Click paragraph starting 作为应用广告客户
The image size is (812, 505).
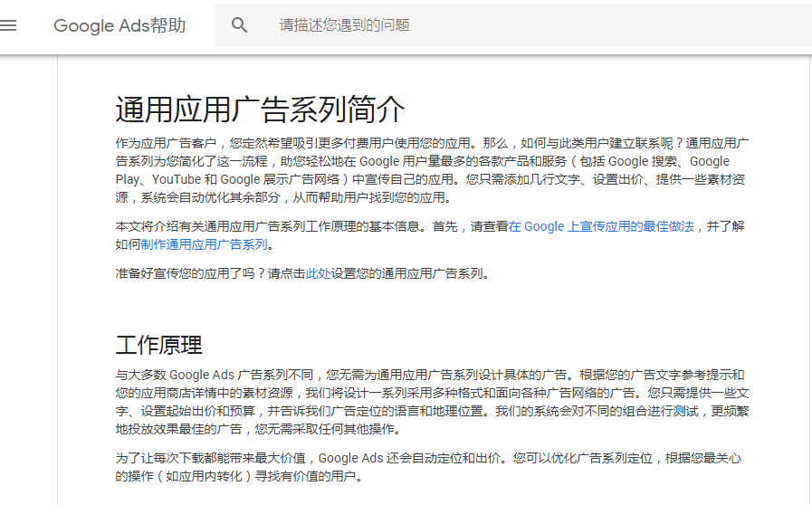point(432,170)
